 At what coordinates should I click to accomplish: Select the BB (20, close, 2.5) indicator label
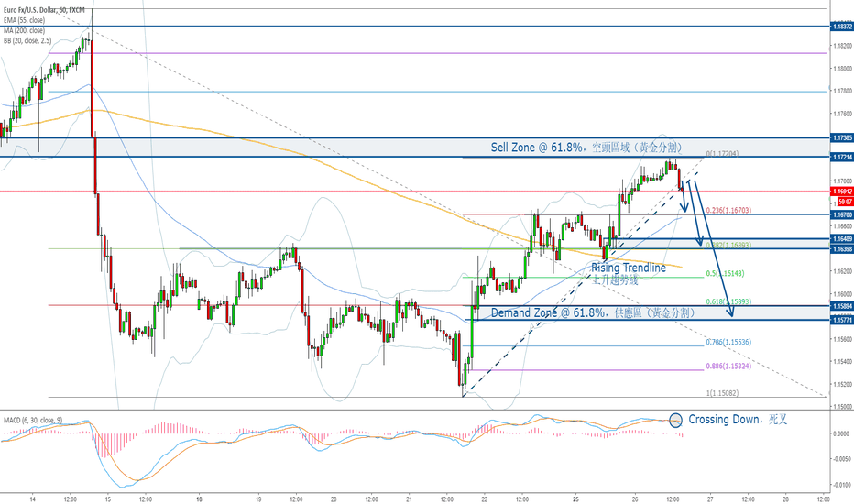click(x=27, y=41)
